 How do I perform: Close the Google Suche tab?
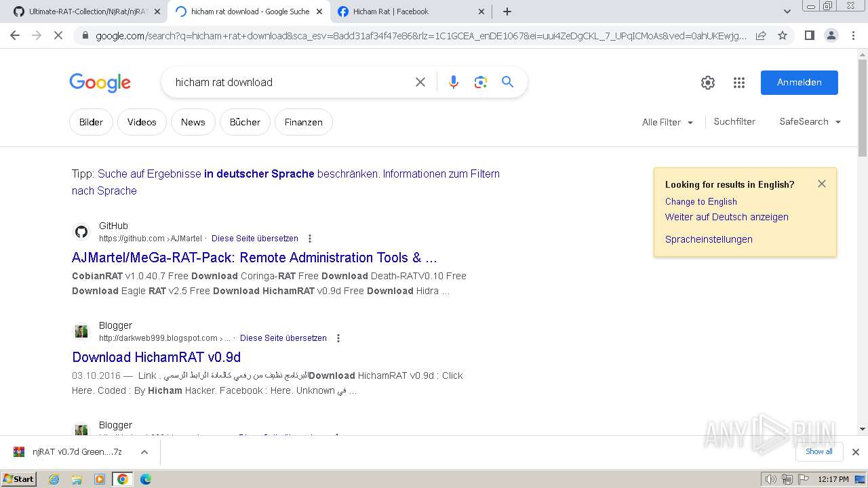pos(319,12)
